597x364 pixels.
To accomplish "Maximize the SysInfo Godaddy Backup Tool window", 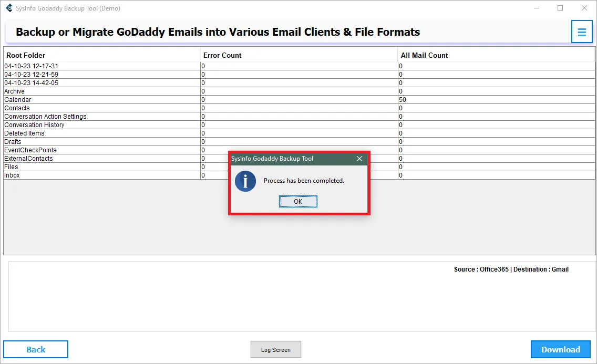I will click(x=560, y=8).
